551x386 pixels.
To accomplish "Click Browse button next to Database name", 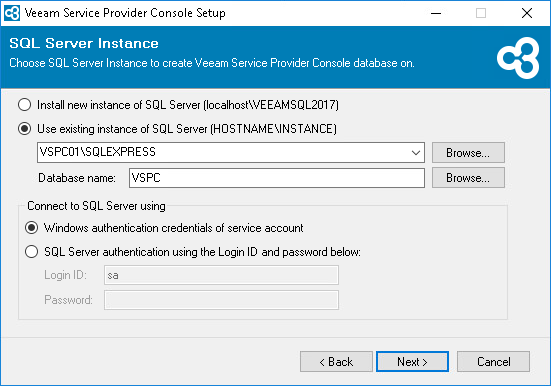I will 468,178.
